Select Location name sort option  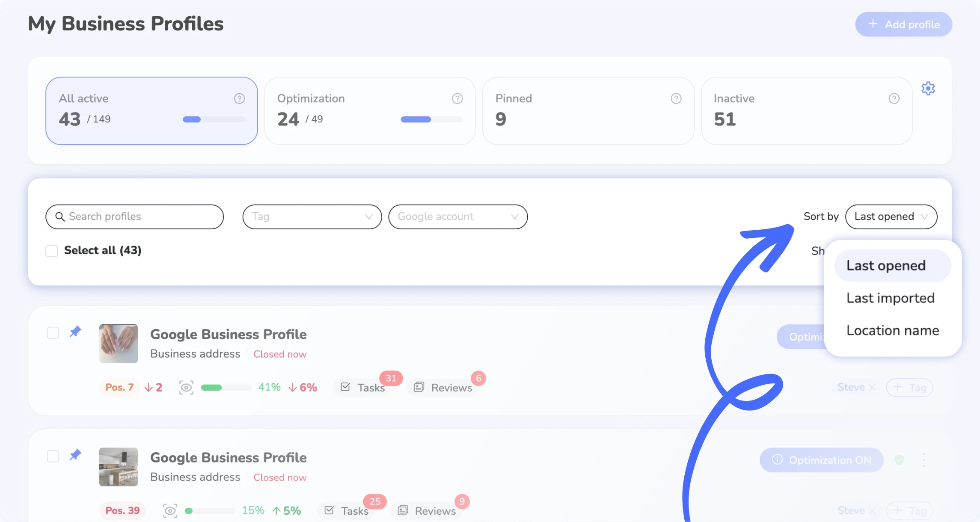[892, 331]
